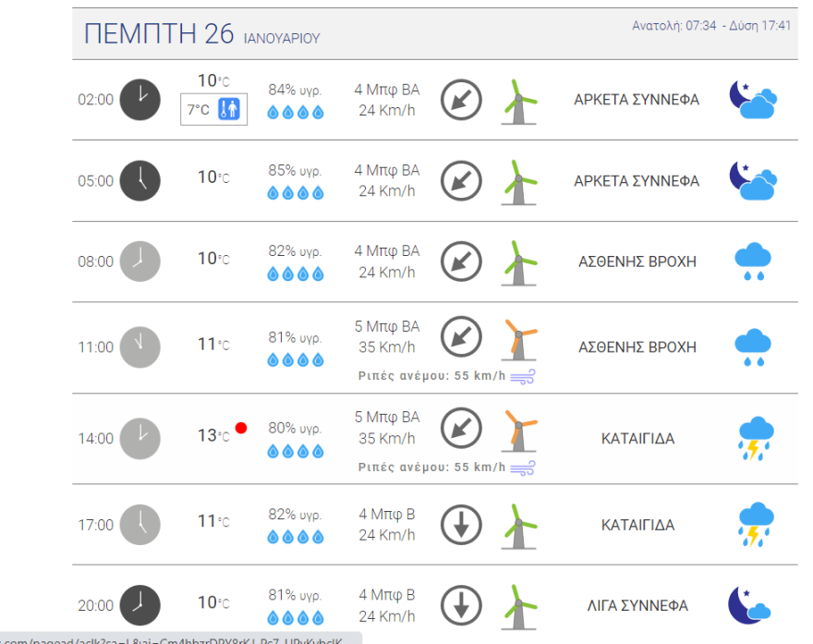Click the ΚΑΤΑΙΓΙΔΑ label at 14:00

(637, 439)
